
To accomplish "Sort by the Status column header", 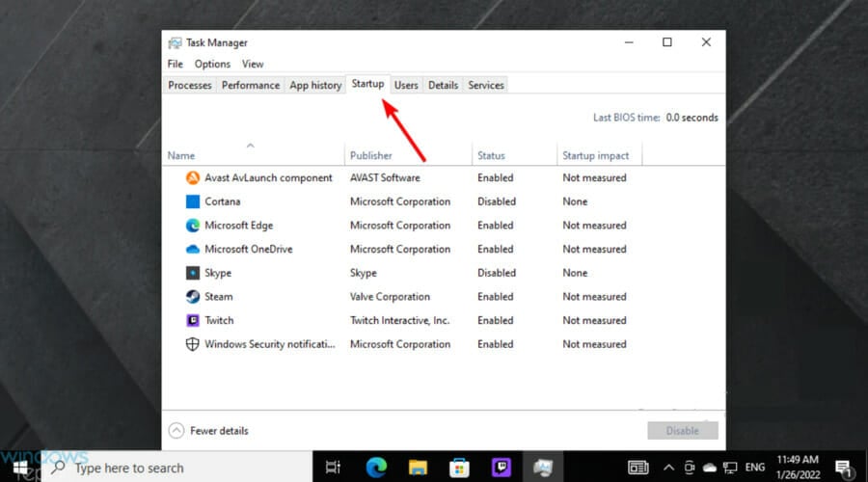I will 491,155.
